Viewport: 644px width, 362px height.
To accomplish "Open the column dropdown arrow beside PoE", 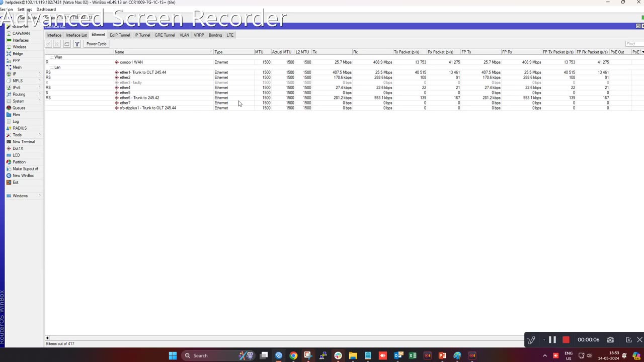I will pyautogui.click(x=642, y=52).
